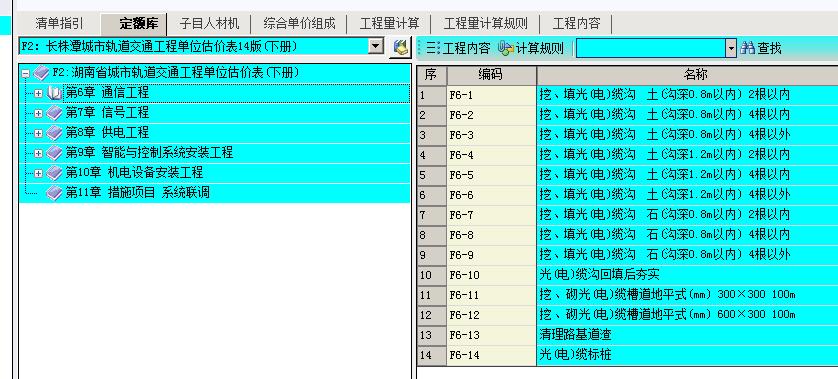Click the book icon of 第7章 信号工程
This screenshot has height=379, width=838.
(54, 113)
